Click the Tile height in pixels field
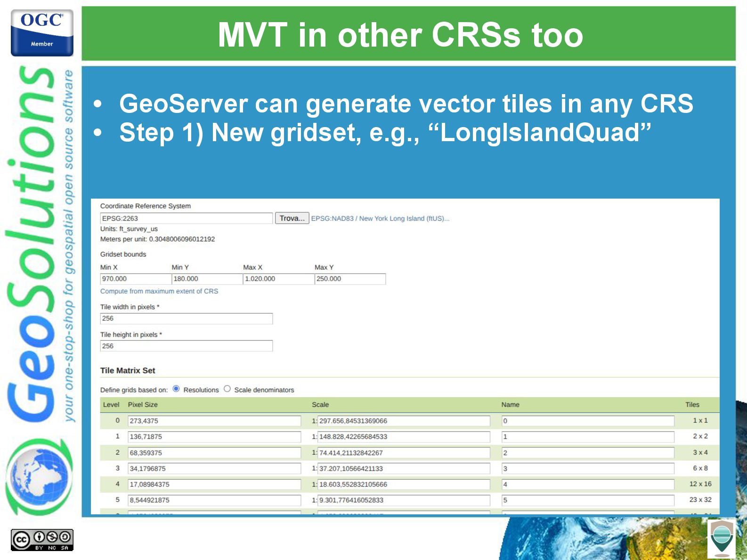The width and height of the screenshot is (747, 560). [x=187, y=346]
